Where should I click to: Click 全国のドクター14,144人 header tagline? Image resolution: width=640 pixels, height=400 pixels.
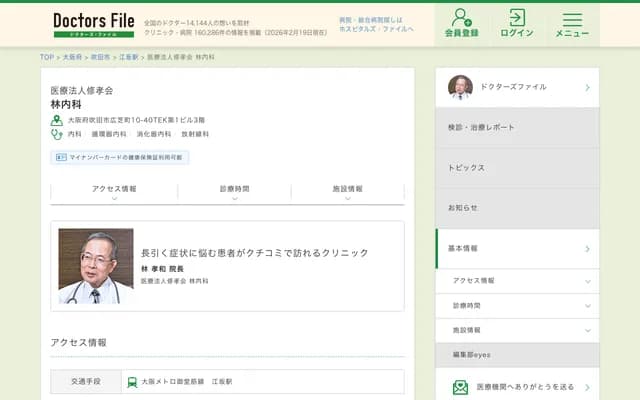[196, 23]
